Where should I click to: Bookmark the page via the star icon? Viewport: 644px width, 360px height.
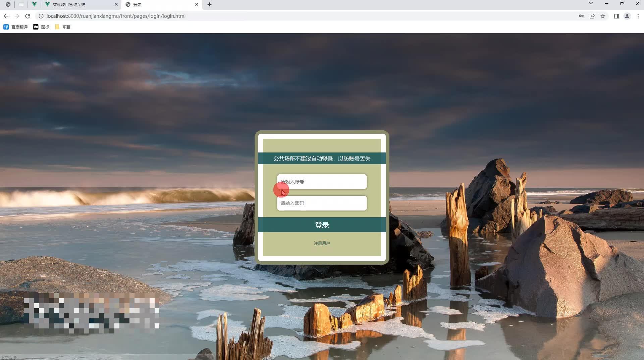[603, 16]
